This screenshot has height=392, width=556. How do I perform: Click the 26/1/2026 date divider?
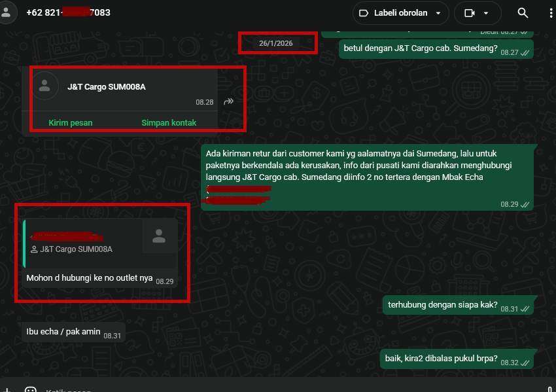pyautogui.click(x=275, y=43)
